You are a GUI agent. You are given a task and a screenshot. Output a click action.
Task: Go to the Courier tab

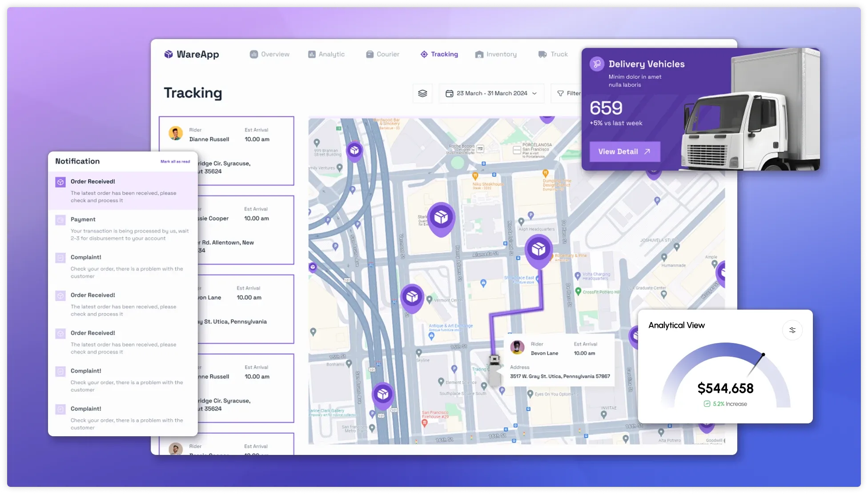[382, 54]
